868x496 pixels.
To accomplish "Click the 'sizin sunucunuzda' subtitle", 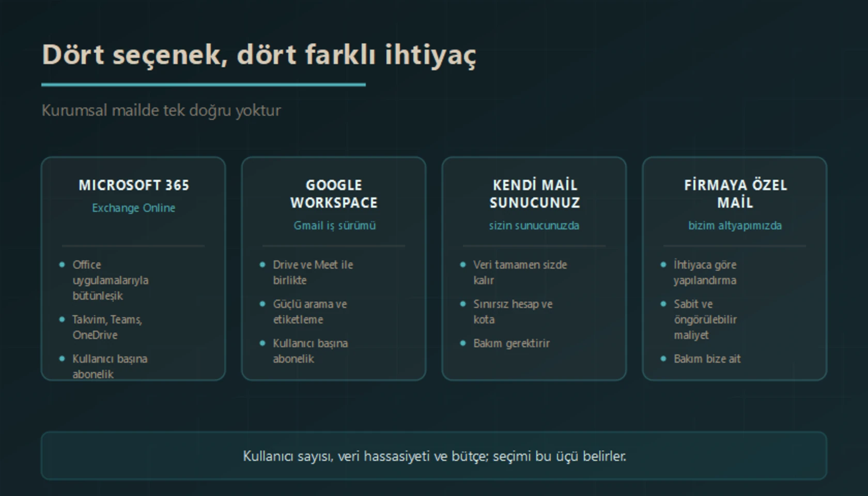I will tap(534, 225).
